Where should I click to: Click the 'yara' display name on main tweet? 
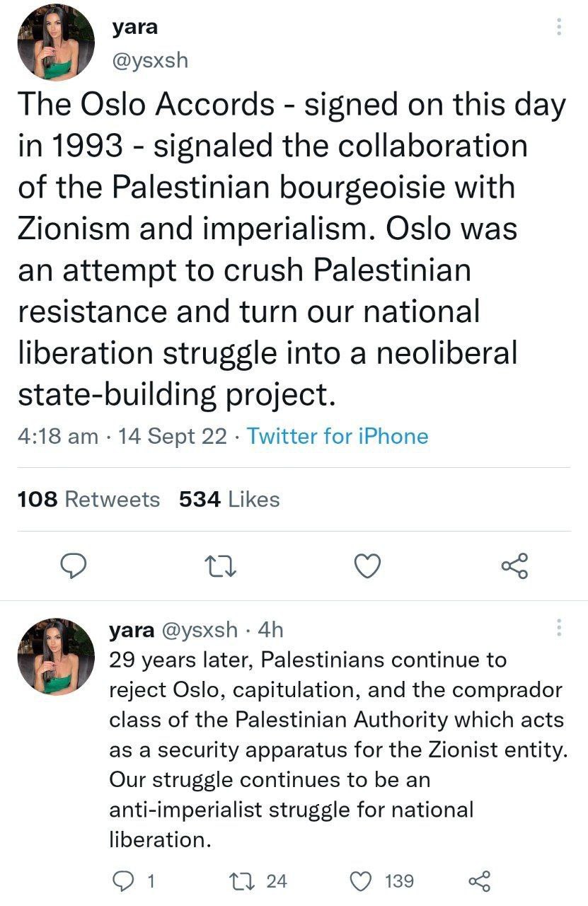(134, 28)
